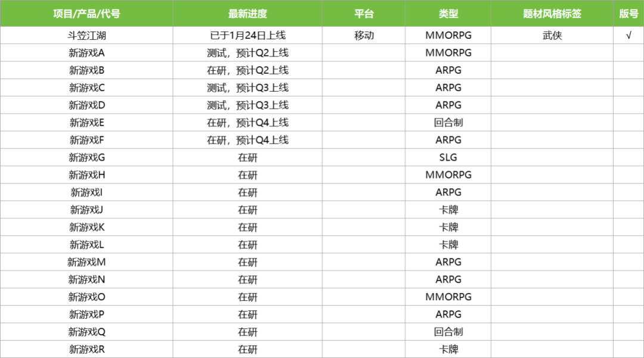Screen dimensions: 644x358
Task: Select the 斗笠江湖 project cell
Action: point(87,35)
